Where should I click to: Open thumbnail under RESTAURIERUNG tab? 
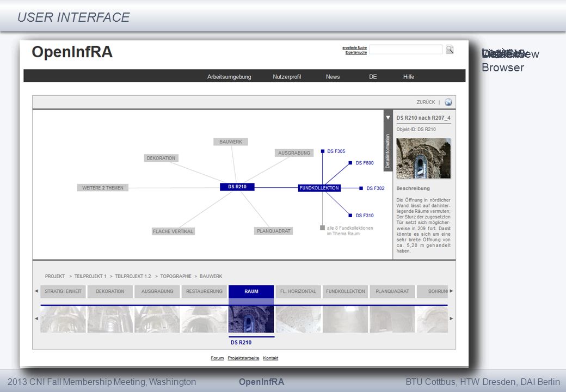pos(204,320)
